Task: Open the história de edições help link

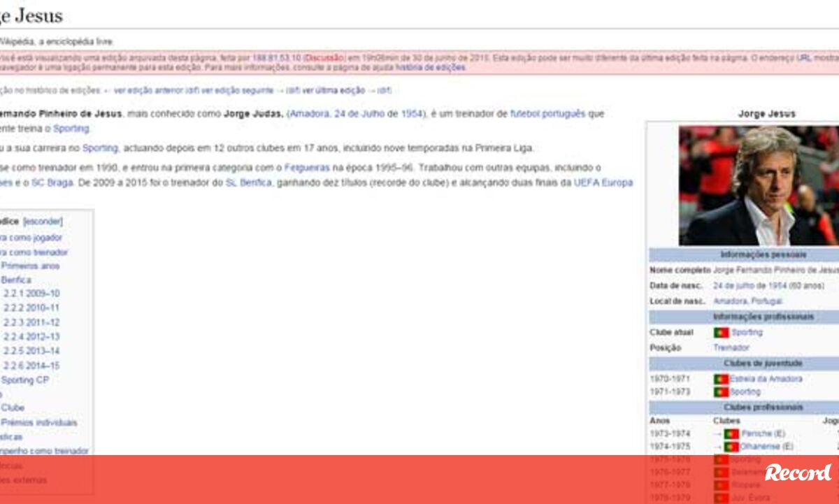Action: pyautogui.click(x=430, y=68)
